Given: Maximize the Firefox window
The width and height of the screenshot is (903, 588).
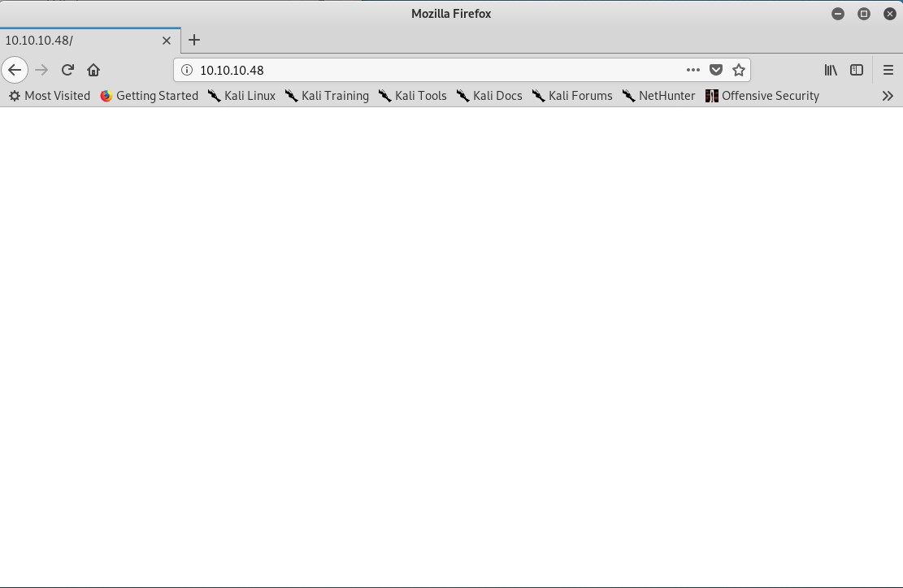Looking at the screenshot, I should 864,14.
